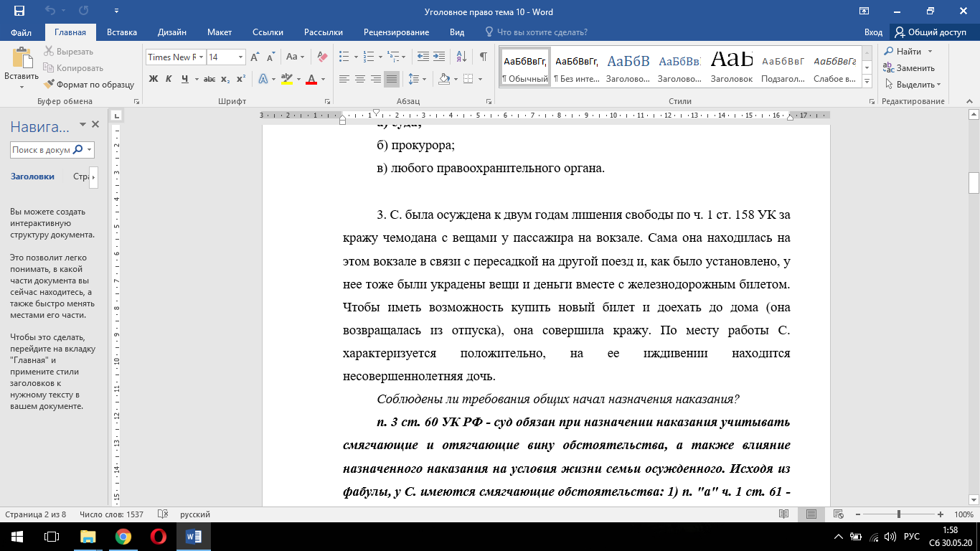Click the bulleted list icon

click(x=344, y=57)
